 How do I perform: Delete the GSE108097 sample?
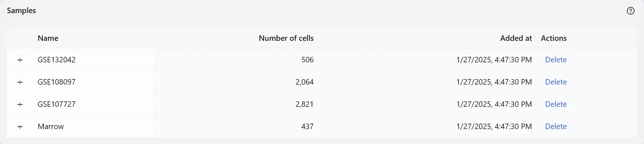[x=556, y=82]
